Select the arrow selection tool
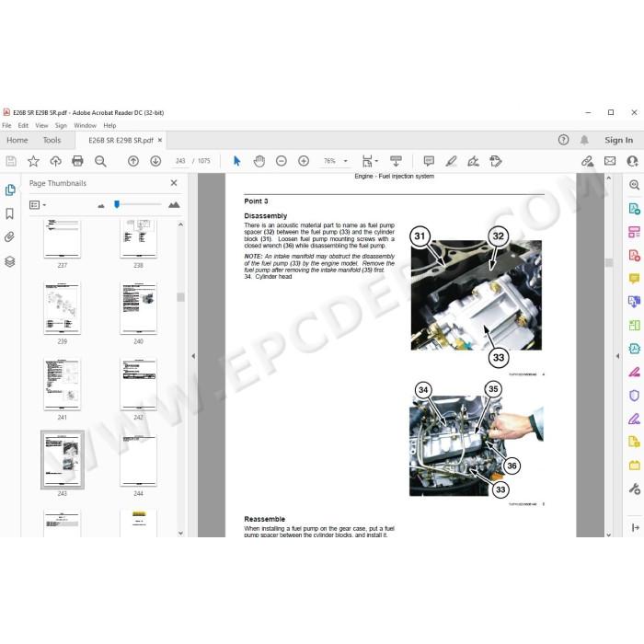The height and width of the screenshot is (644, 644). [236, 161]
